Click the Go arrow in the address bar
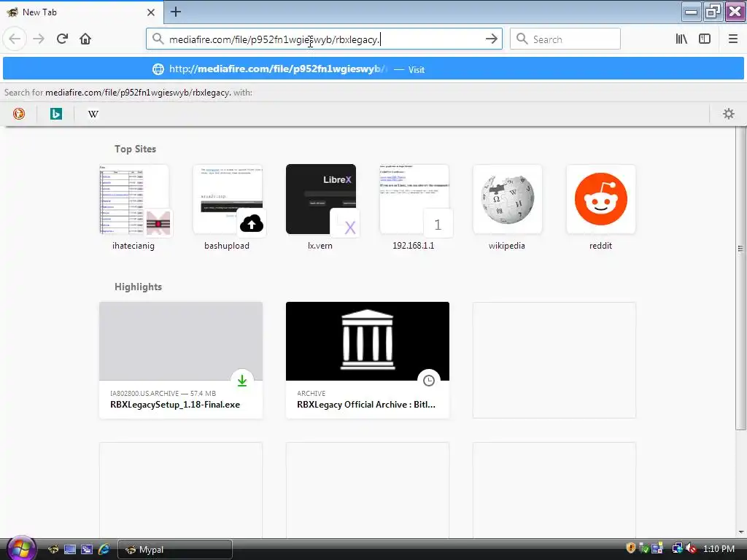 (492, 39)
